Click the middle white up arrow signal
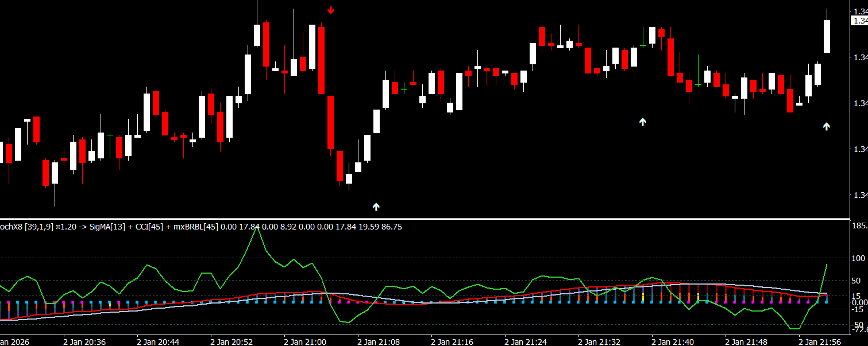 [643, 122]
